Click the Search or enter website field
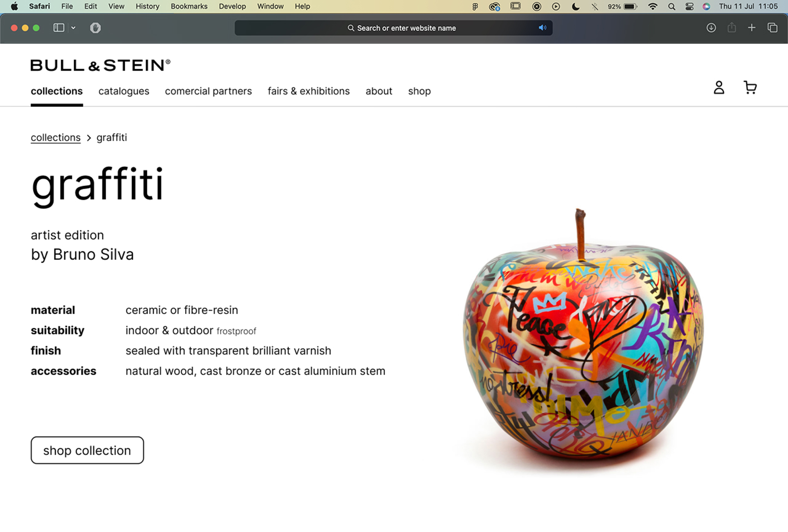The width and height of the screenshot is (788, 532). [x=393, y=28]
